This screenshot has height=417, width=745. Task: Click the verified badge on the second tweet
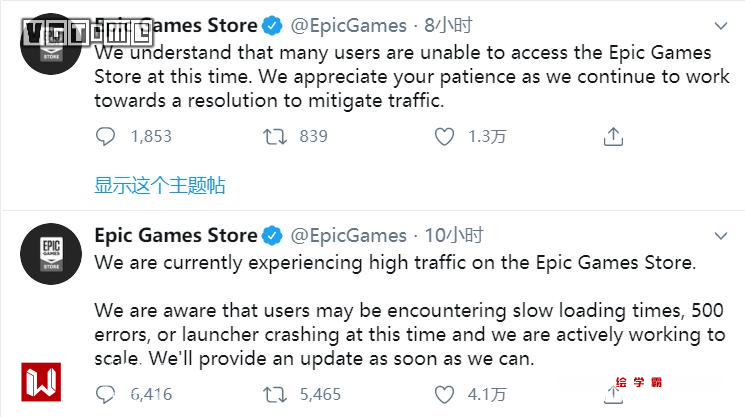click(272, 236)
